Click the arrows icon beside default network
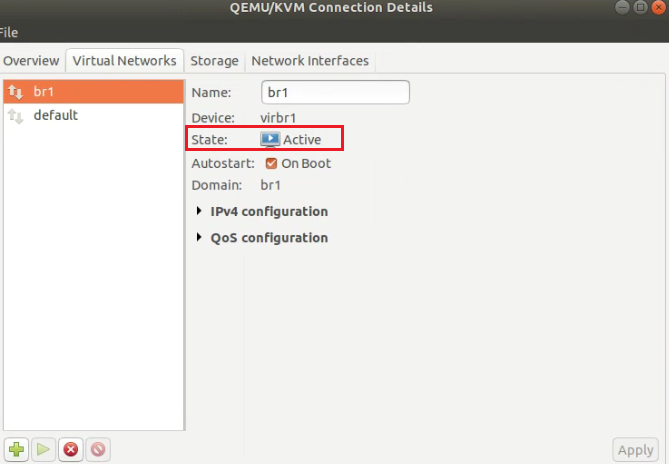Image resolution: width=669 pixels, height=464 pixels. pos(15,116)
